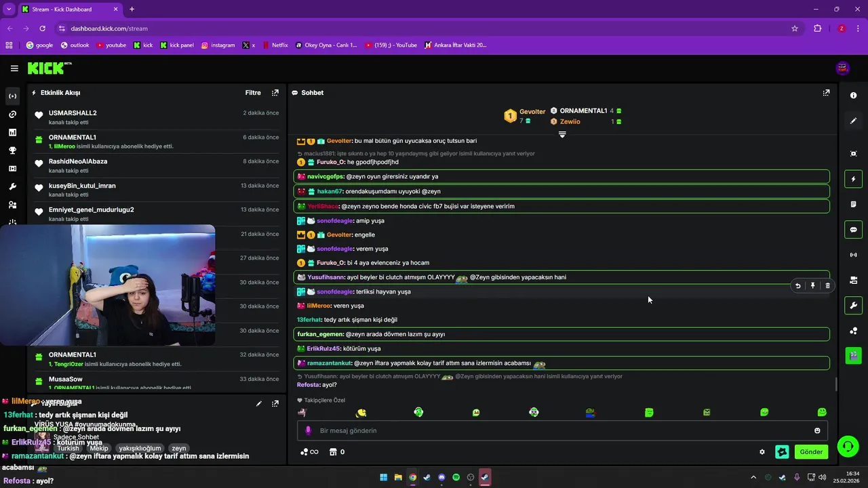The width and height of the screenshot is (868, 488).
Task: Reply to the hovered chat message
Action: [798, 286]
